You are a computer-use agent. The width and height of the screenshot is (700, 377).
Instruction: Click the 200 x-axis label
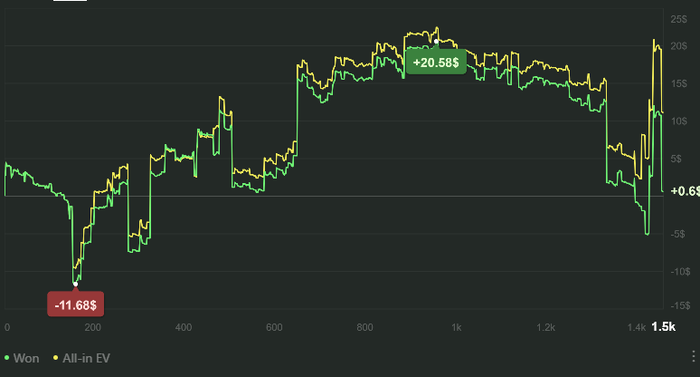tap(93, 327)
